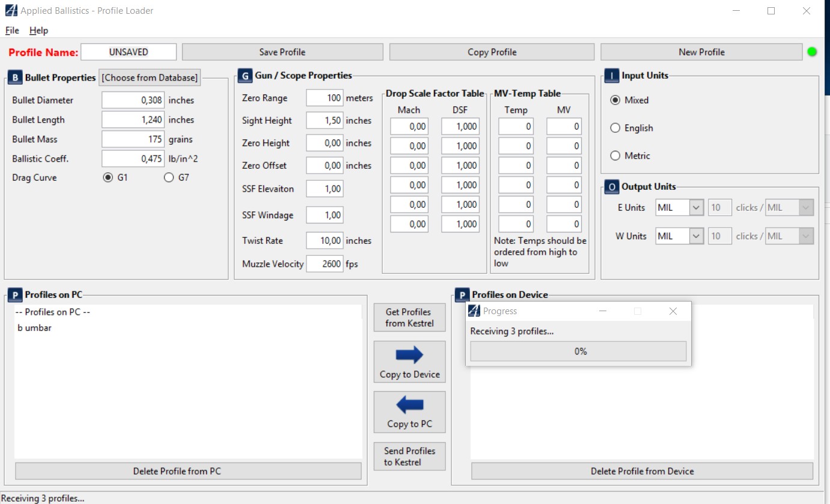Screen dimensions: 830x504
Task: Open the File menu
Action: click(12, 30)
